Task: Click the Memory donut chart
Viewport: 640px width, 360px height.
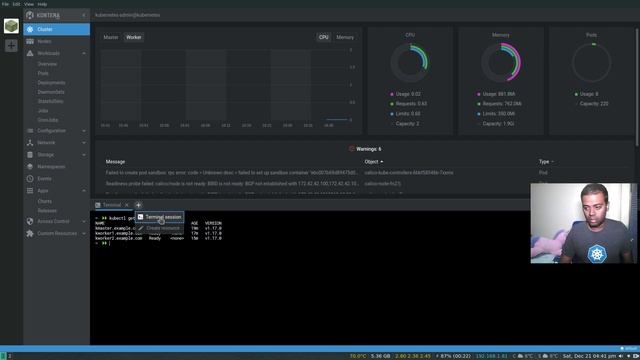Action: tap(501, 63)
